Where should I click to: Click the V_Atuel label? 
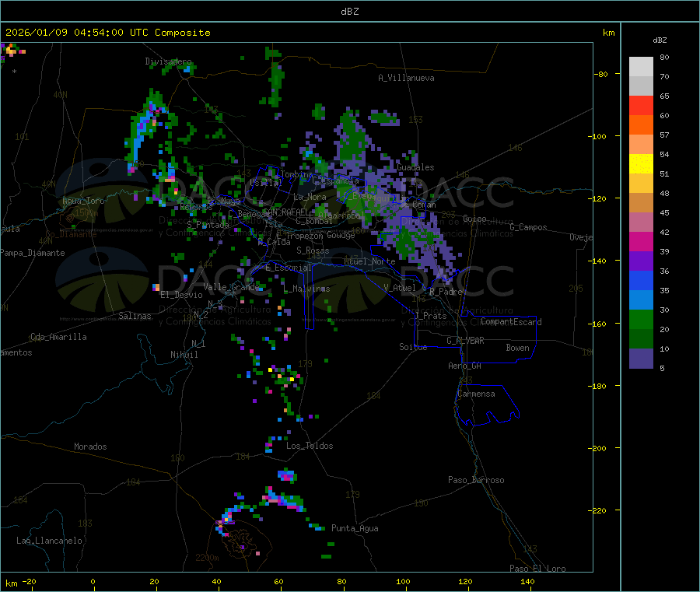[400, 288]
